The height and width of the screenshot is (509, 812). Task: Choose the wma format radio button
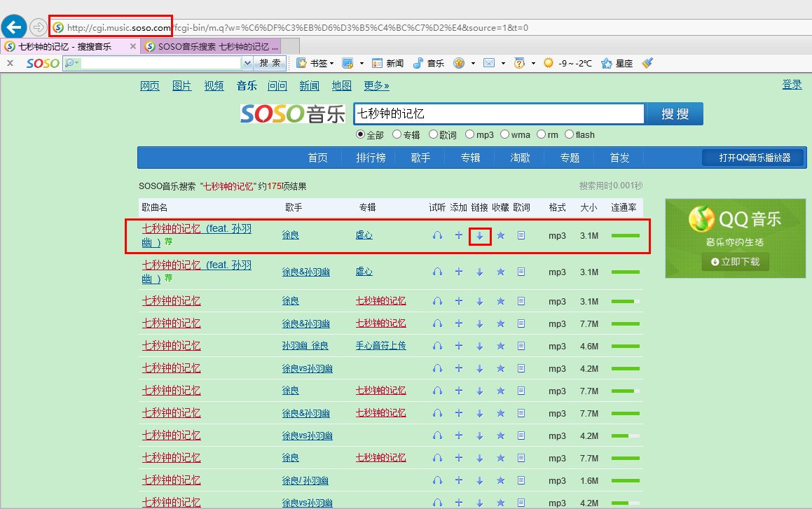(504, 134)
